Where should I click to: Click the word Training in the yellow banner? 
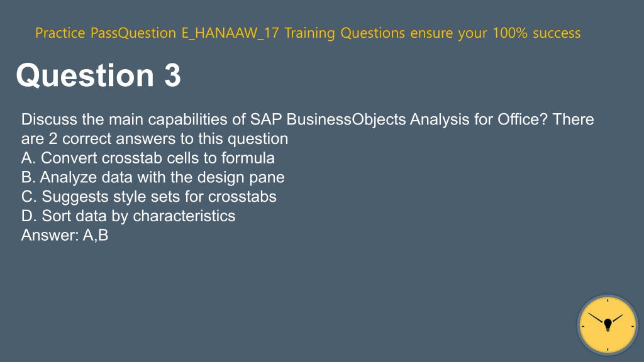click(x=309, y=33)
